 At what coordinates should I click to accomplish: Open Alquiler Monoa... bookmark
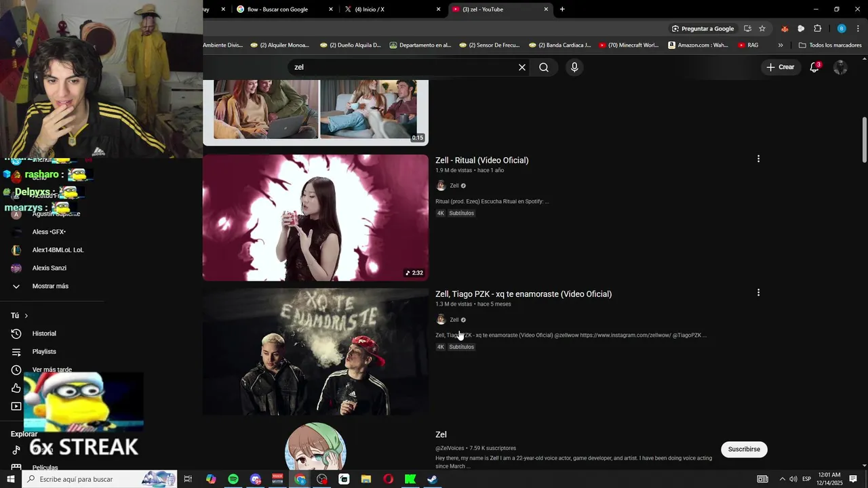point(279,45)
